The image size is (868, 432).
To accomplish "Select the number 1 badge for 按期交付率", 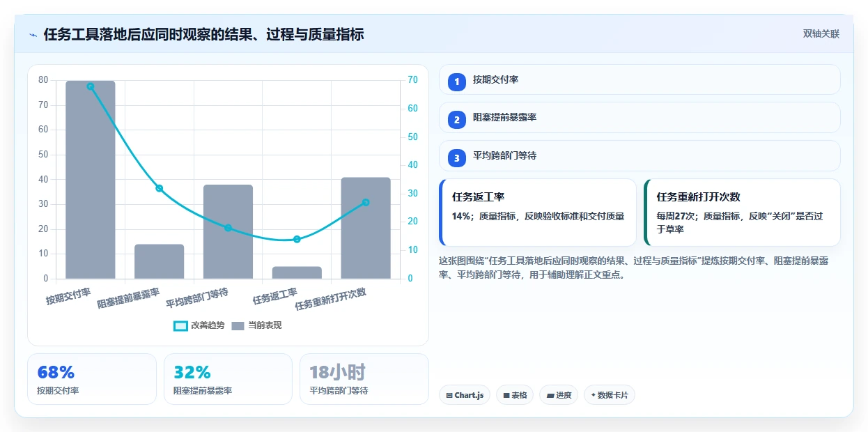I will [457, 82].
